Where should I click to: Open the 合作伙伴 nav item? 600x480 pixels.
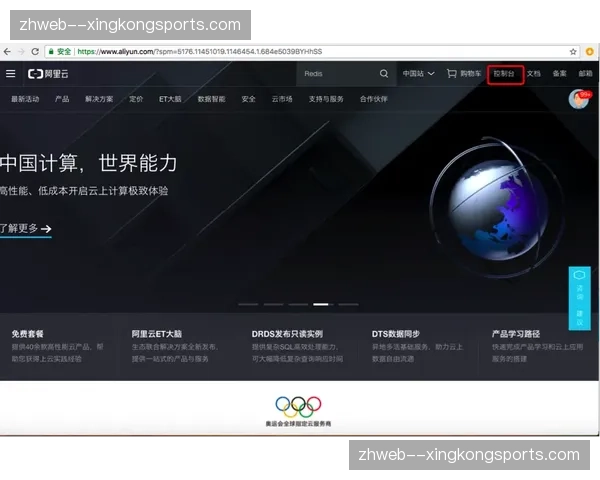point(374,99)
